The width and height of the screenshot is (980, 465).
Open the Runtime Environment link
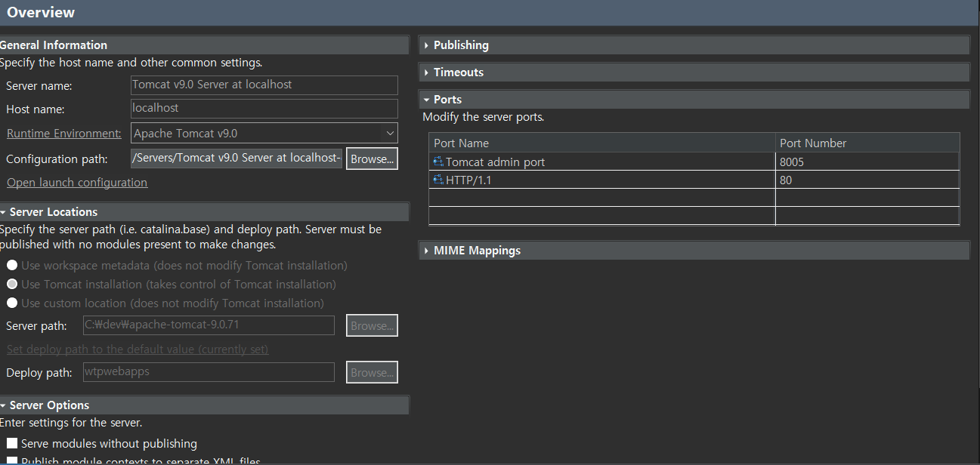[63, 134]
